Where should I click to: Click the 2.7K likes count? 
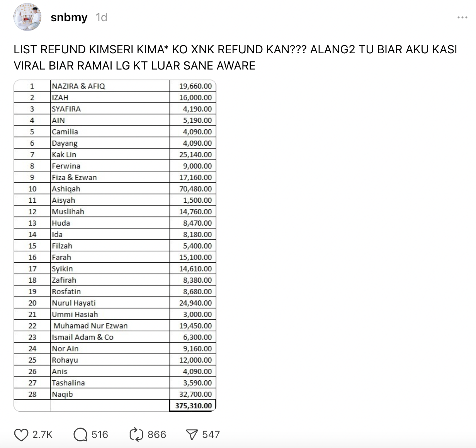(x=42, y=435)
